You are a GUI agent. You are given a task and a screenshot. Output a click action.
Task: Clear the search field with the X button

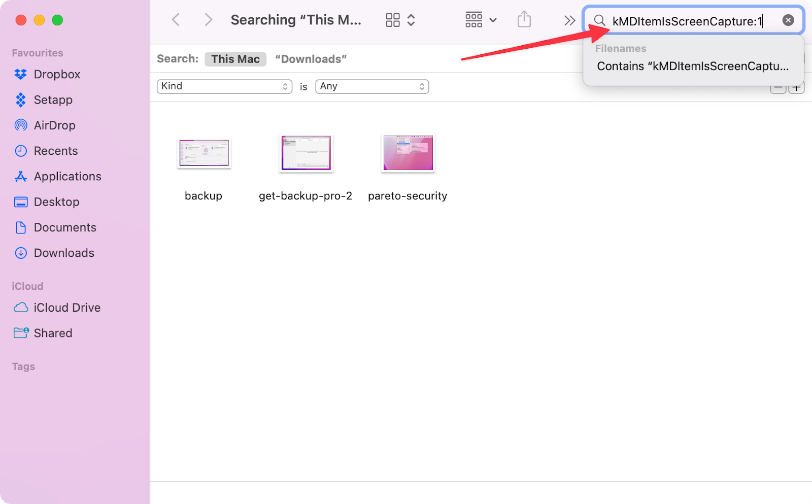point(788,20)
